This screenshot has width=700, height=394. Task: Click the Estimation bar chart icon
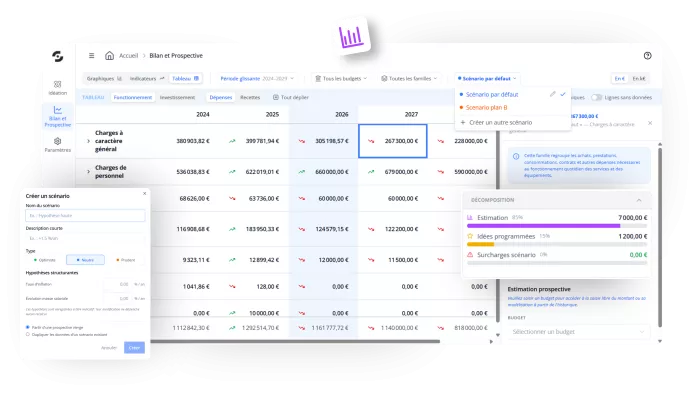(x=470, y=217)
